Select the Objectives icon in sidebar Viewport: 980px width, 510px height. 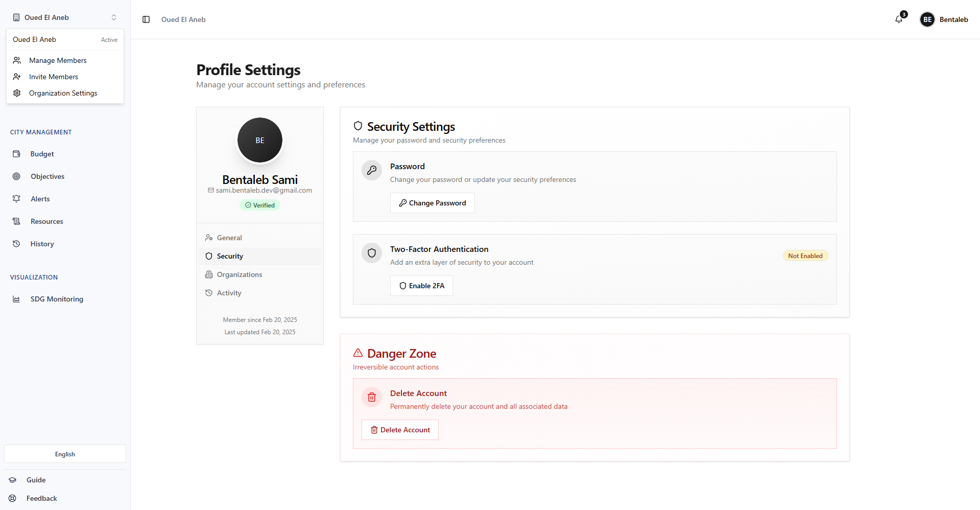tap(16, 176)
